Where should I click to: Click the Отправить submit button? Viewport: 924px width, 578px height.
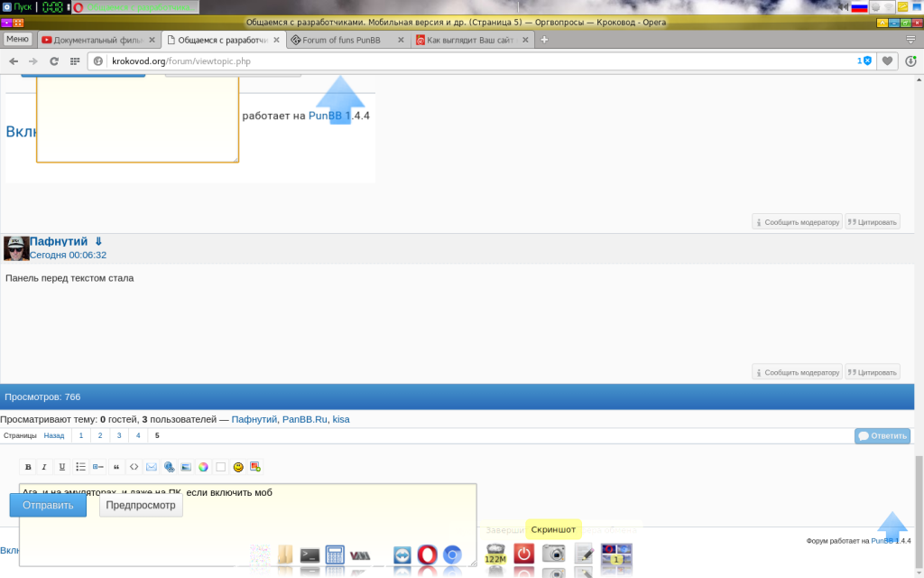tap(48, 506)
